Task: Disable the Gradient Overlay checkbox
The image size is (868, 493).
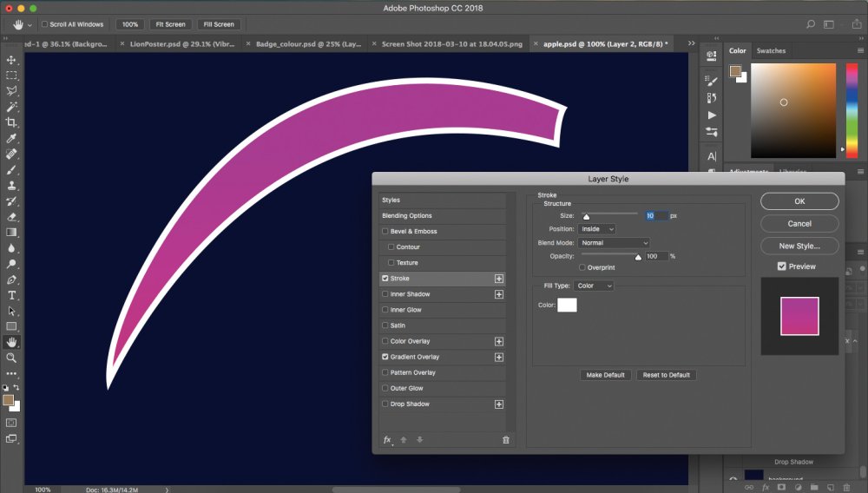Action: (385, 357)
